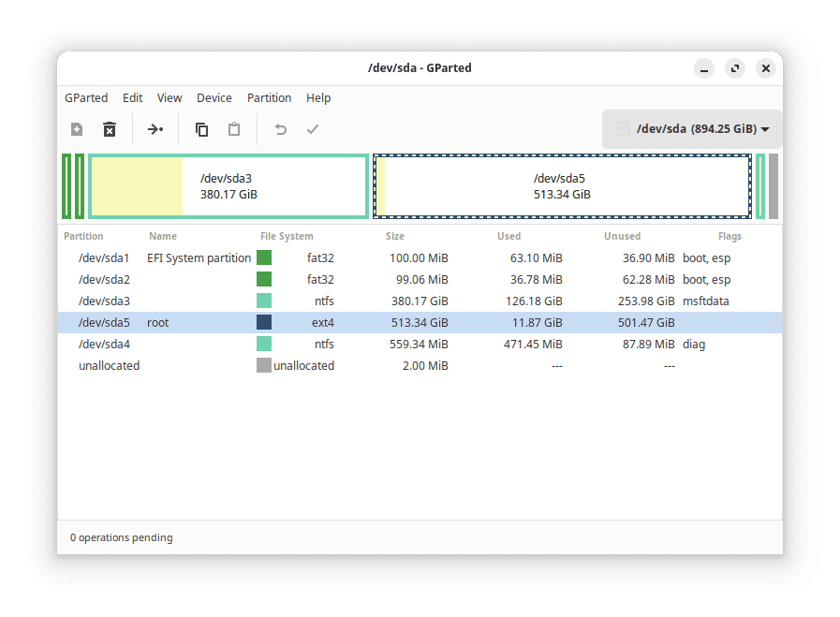
Task: Click the Size column header
Action: (395, 236)
